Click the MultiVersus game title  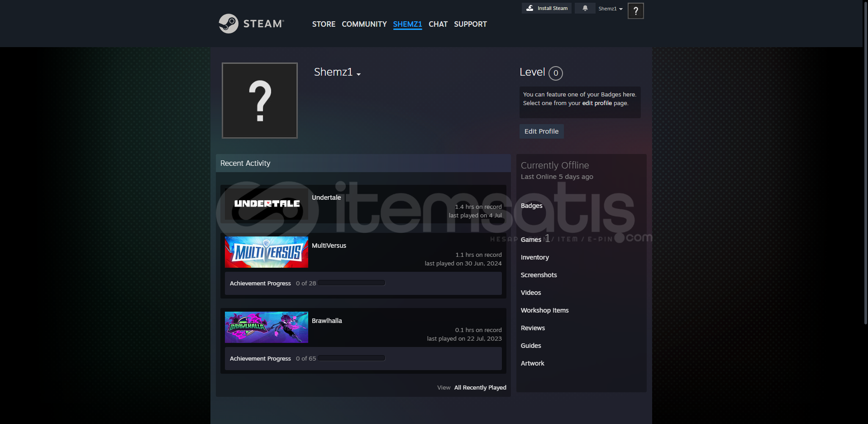tap(329, 246)
